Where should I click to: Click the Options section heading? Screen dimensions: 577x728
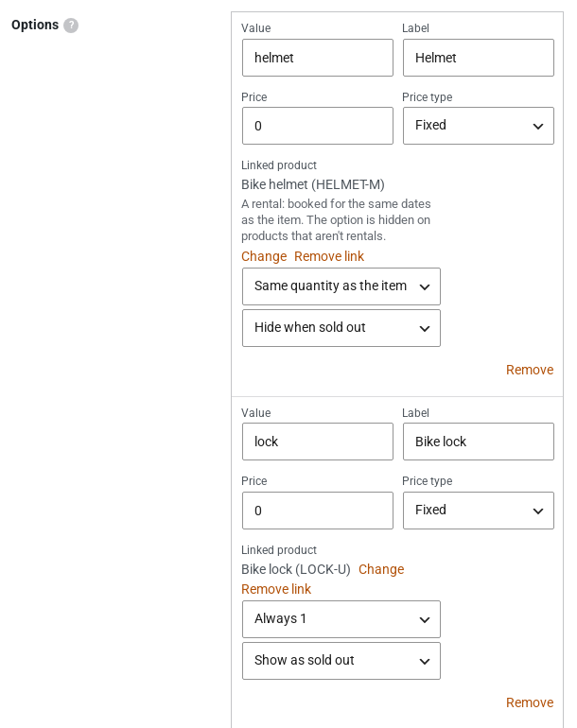tap(35, 25)
